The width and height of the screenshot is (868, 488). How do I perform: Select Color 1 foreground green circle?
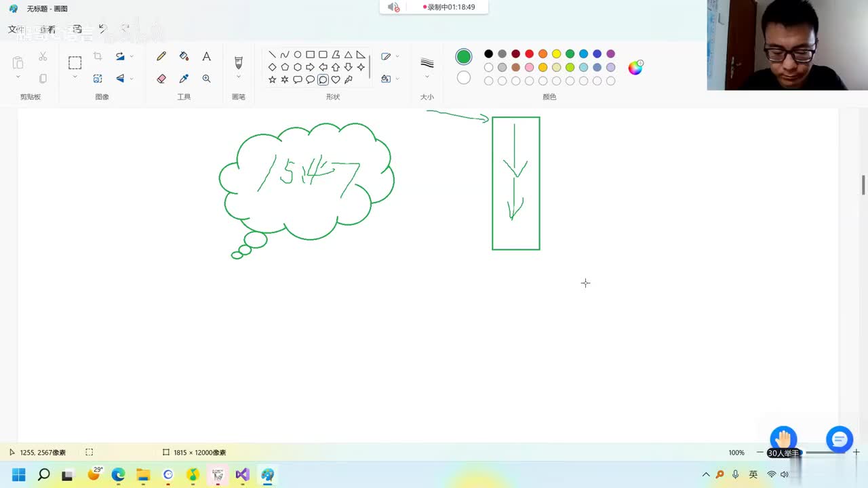coord(464,57)
